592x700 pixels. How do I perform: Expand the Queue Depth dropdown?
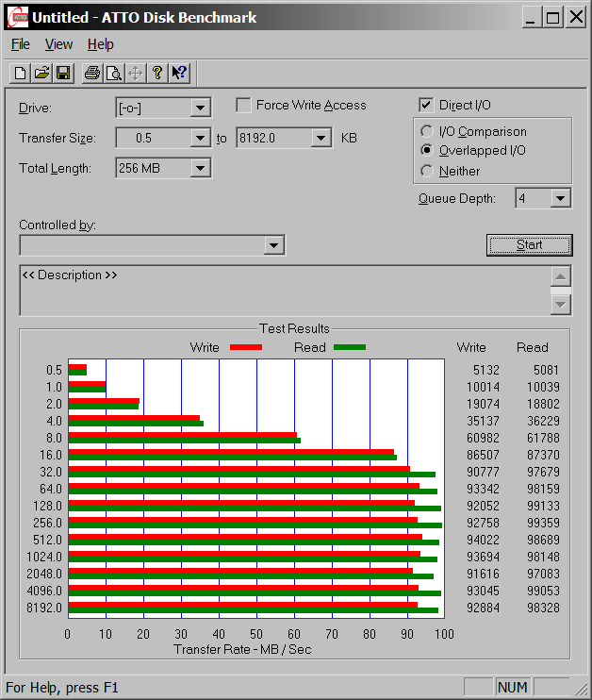pyautogui.click(x=561, y=198)
